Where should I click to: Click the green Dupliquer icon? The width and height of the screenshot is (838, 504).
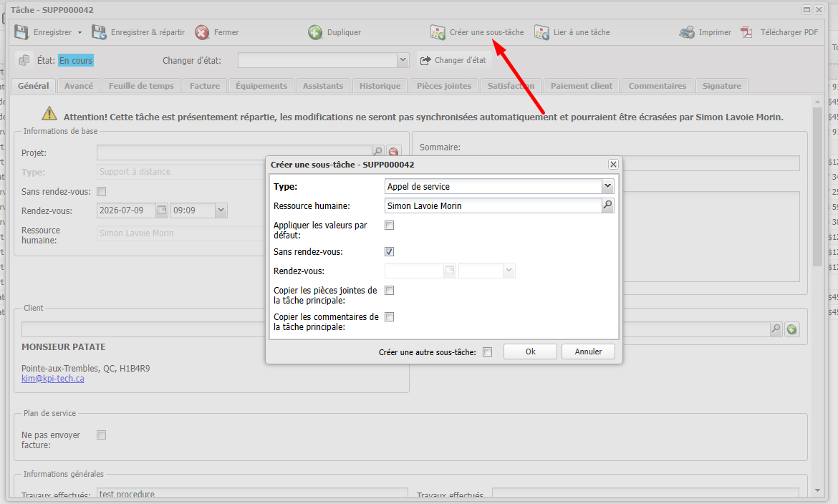315,32
